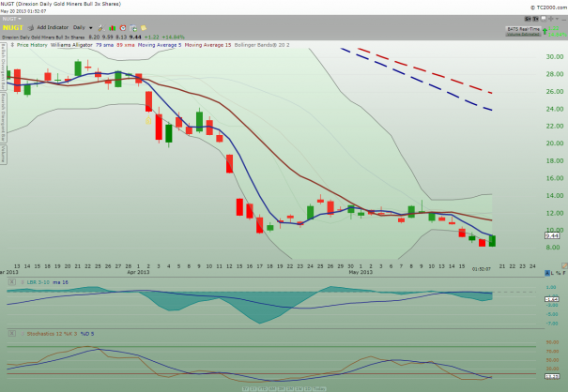
Task: Expand the small arrow menu top right
Action: [557, 19]
